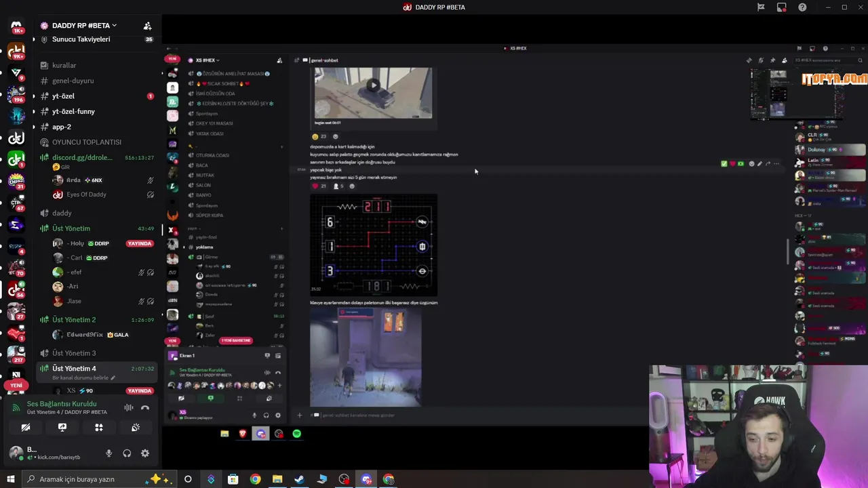Open Windows Start menu
Viewport: 868px width, 488px height.
[x=11, y=479]
